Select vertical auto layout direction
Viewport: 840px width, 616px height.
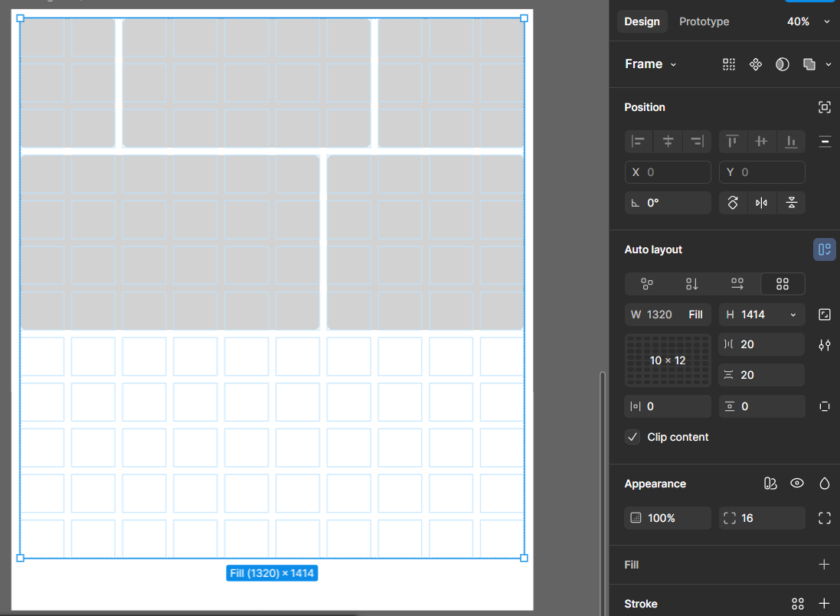click(x=692, y=284)
